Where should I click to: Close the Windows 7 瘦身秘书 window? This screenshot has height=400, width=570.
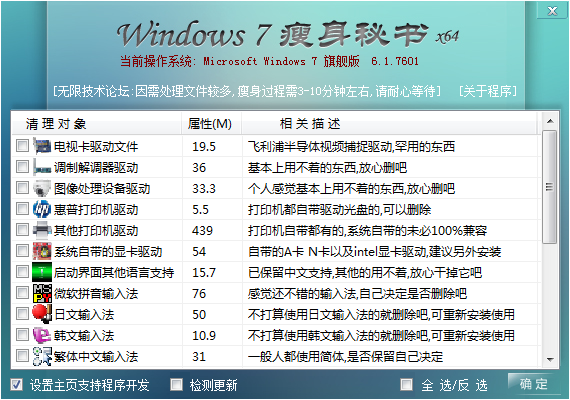pyautogui.click(x=552, y=11)
